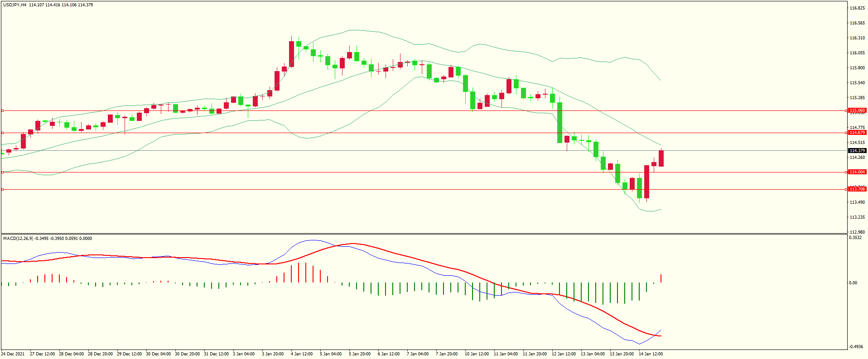The image size is (868, 359).
Task: Click the MACD 0.00 scale value
Action: [853, 283]
